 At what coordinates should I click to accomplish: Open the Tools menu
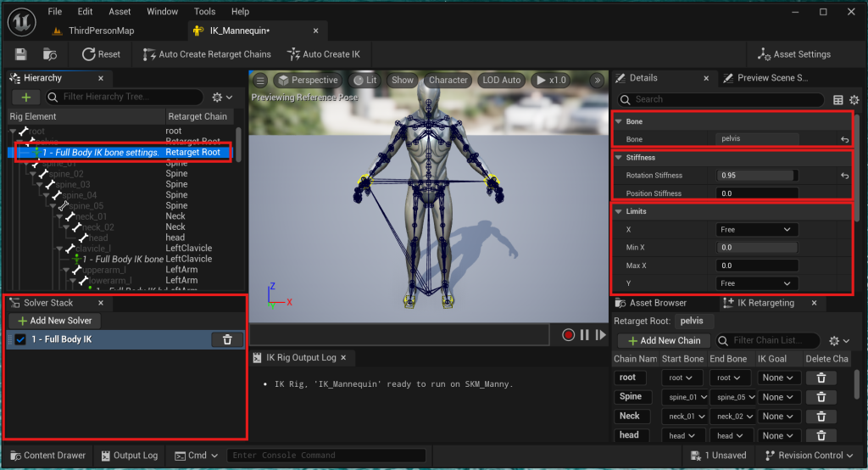point(204,12)
